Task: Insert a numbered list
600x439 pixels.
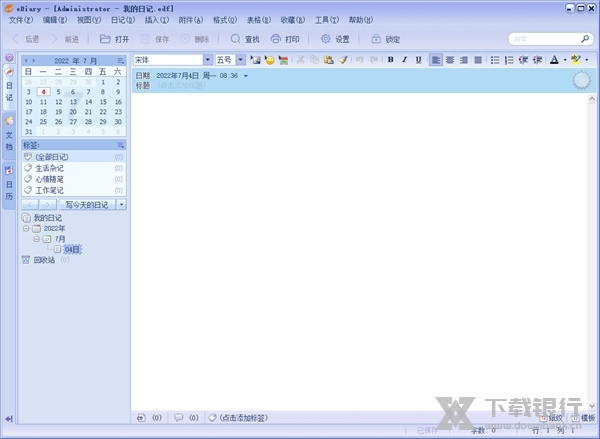Action: (509, 60)
